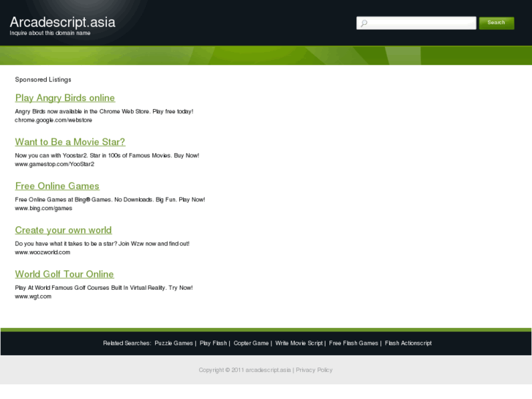The height and width of the screenshot is (399, 532).
Task: Click 'Angry Birds now available' description text
Action: [104, 111]
